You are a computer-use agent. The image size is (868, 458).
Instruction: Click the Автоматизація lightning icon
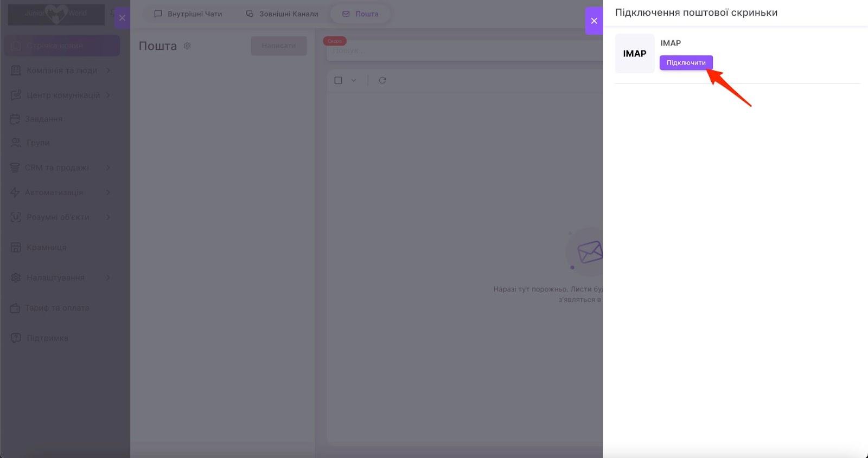[15, 192]
